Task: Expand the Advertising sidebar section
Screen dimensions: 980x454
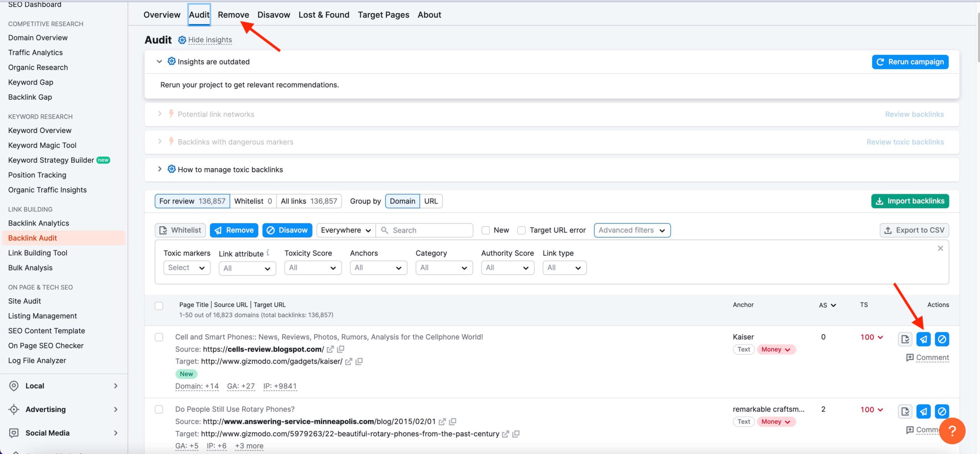Action: 116,409
